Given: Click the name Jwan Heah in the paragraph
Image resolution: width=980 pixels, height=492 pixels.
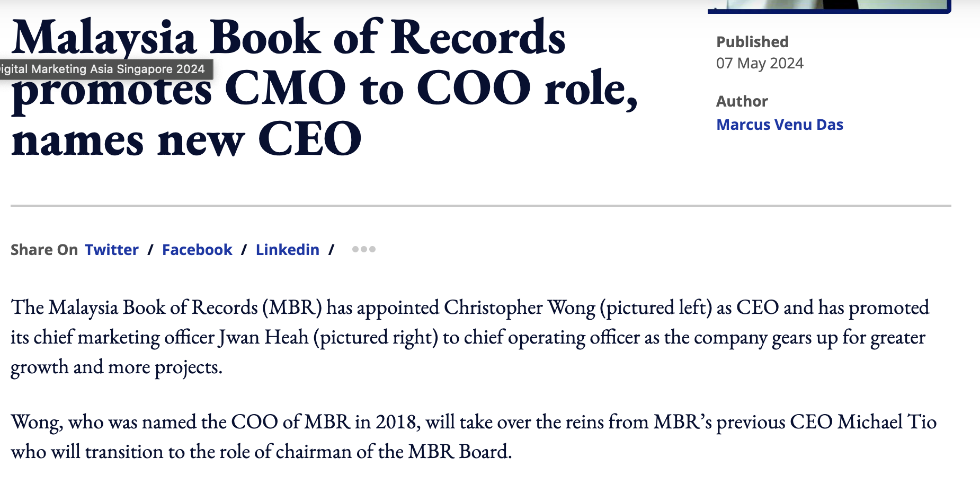Looking at the screenshot, I should (263, 337).
